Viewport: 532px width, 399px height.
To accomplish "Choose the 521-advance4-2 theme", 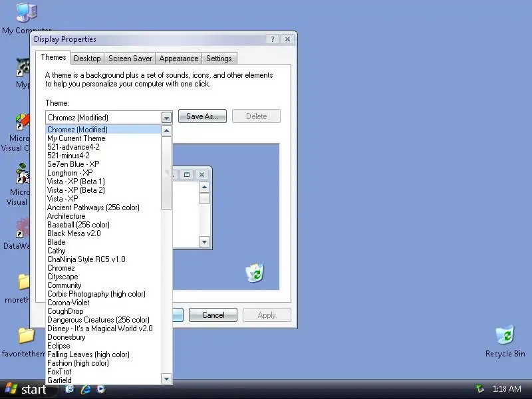I will [104, 147].
